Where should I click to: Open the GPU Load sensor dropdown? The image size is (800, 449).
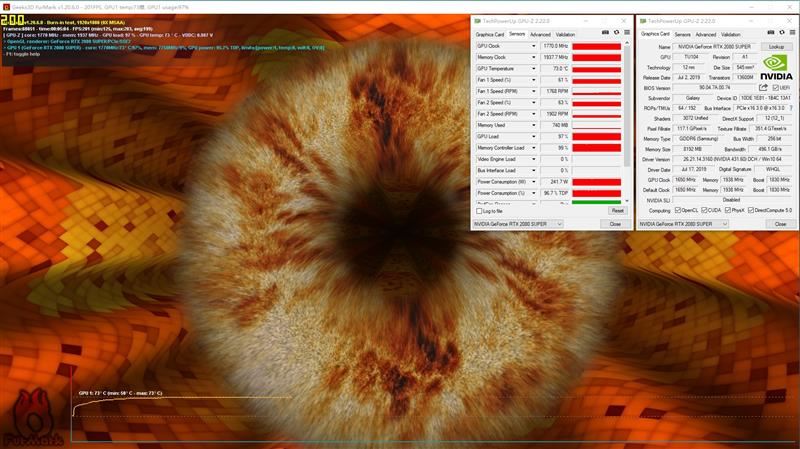[534, 136]
